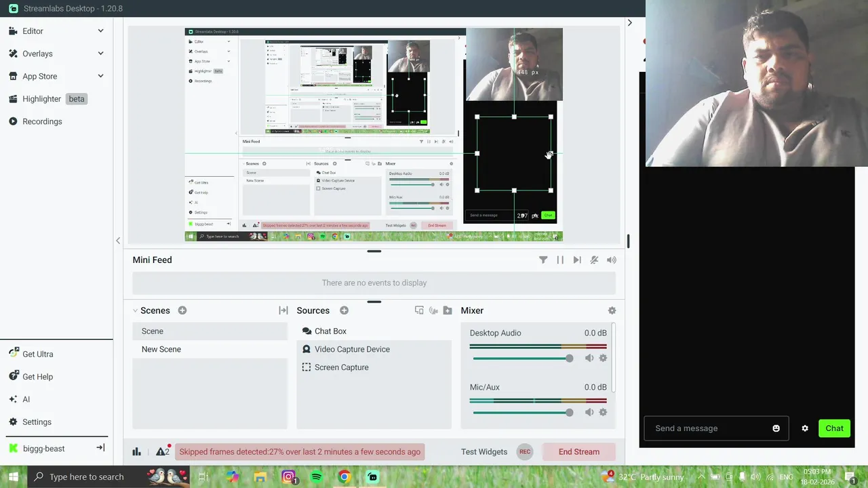Image resolution: width=868 pixels, height=488 pixels.
Task: Click the biggg-beast account name
Action: (x=44, y=449)
